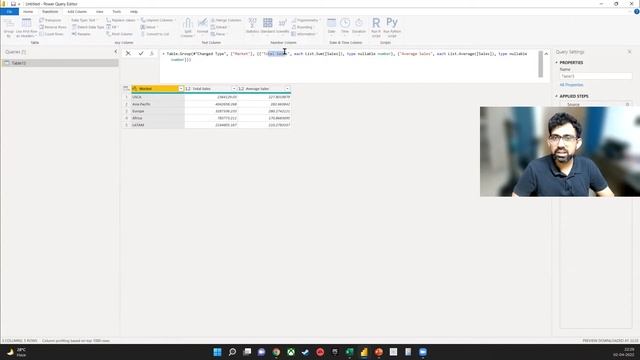This screenshot has height=360, width=640.
Task: Open the Market column filter dropdown
Action: click(x=181, y=89)
